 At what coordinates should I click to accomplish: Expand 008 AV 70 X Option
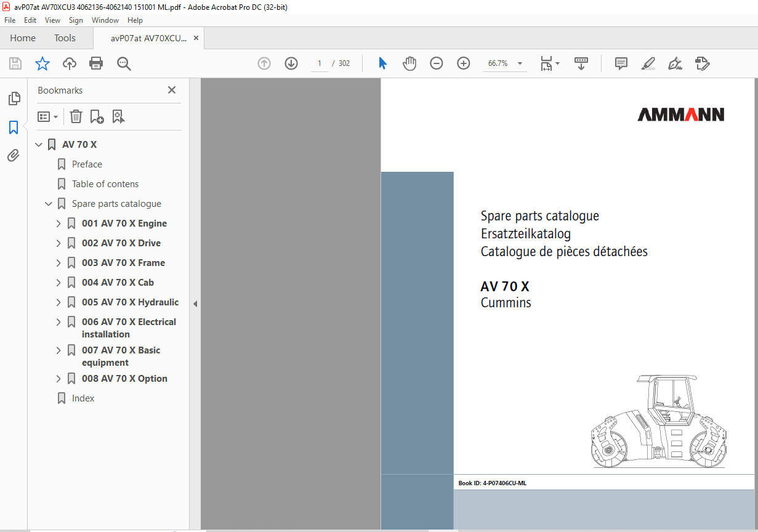(58, 379)
